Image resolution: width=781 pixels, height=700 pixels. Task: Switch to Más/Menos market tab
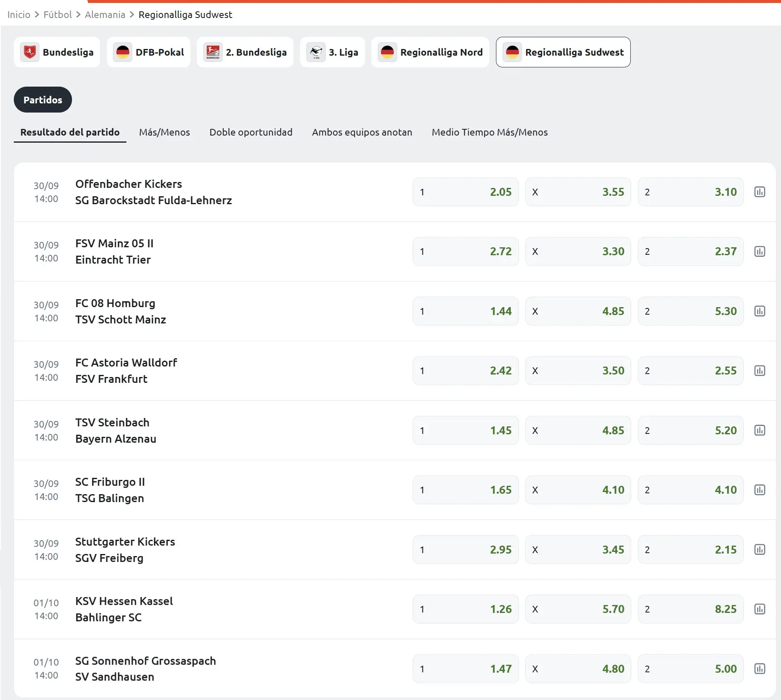pos(164,132)
